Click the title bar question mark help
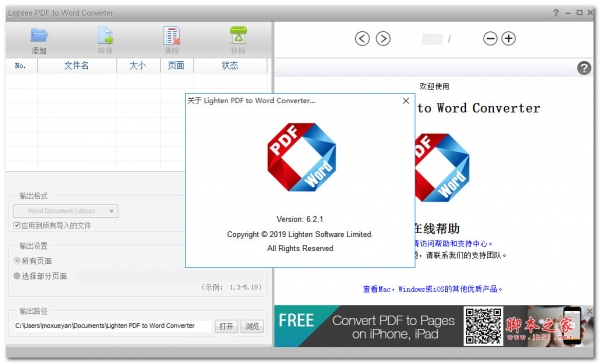This screenshot has width=600, height=364. [556, 13]
